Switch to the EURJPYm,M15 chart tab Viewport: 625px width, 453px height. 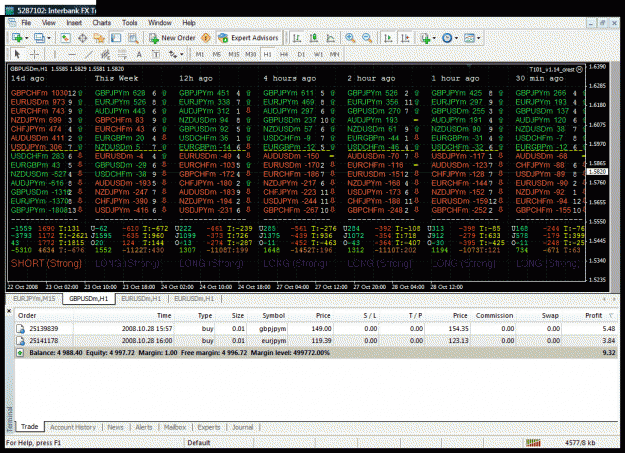click(x=34, y=298)
